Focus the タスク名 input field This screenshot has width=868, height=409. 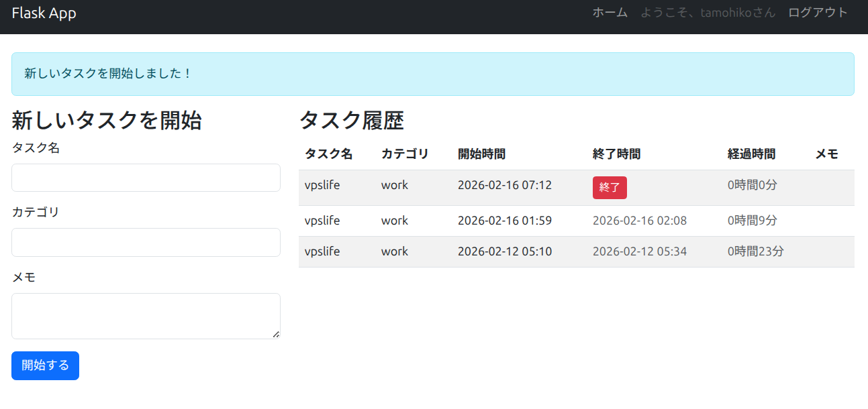pyautogui.click(x=146, y=178)
